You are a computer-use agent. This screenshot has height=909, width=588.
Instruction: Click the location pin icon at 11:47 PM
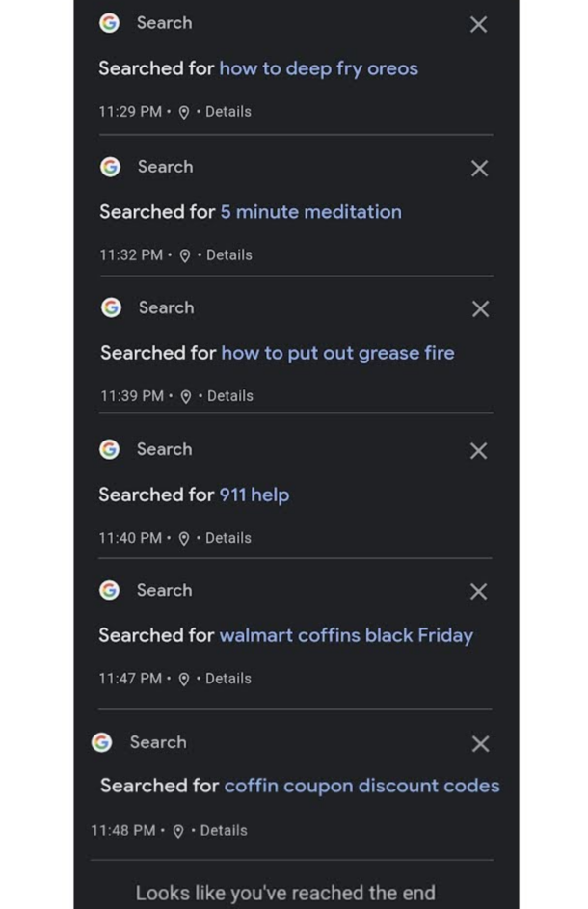coord(184,679)
